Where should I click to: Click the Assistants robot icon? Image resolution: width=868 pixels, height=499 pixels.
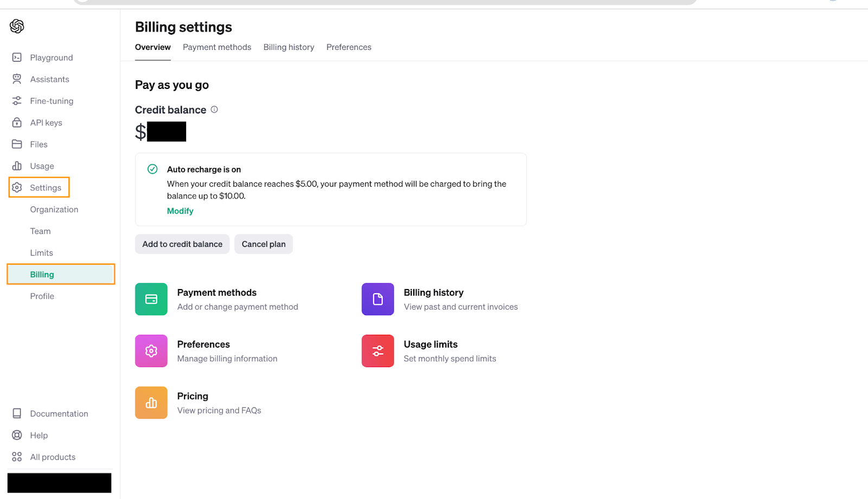(x=17, y=79)
